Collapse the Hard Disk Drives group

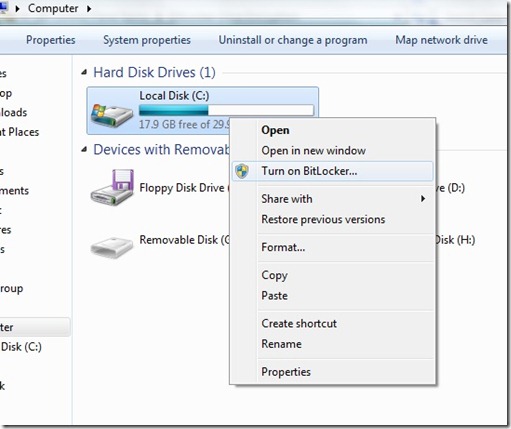click(85, 72)
